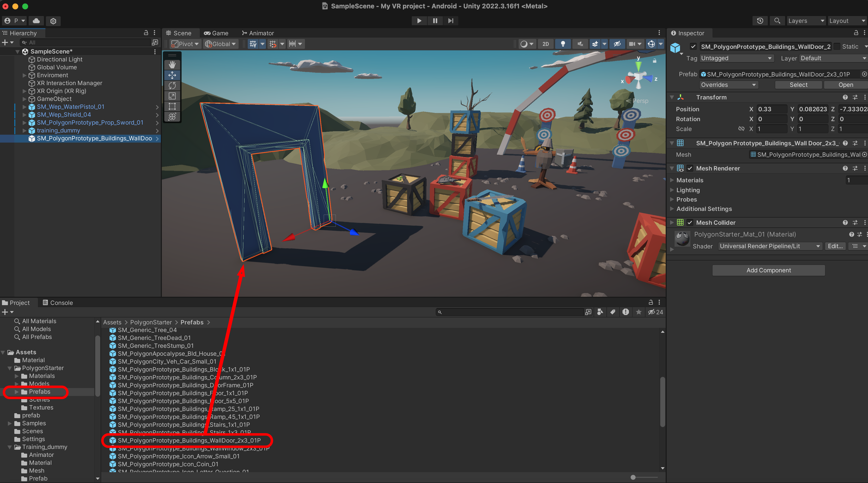Click the Play button
This screenshot has height=483, width=868.
(419, 20)
